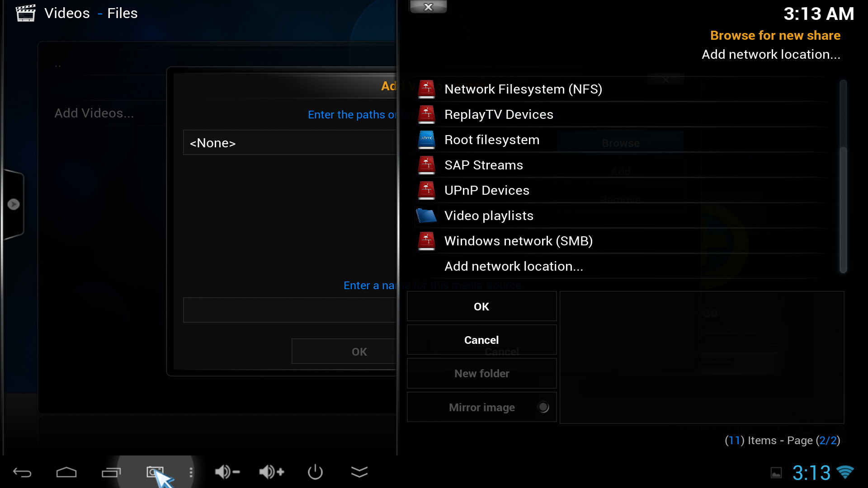The image size is (868, 488).
Task: Click the Video playlists folder icon
Action: pos(426,216)
